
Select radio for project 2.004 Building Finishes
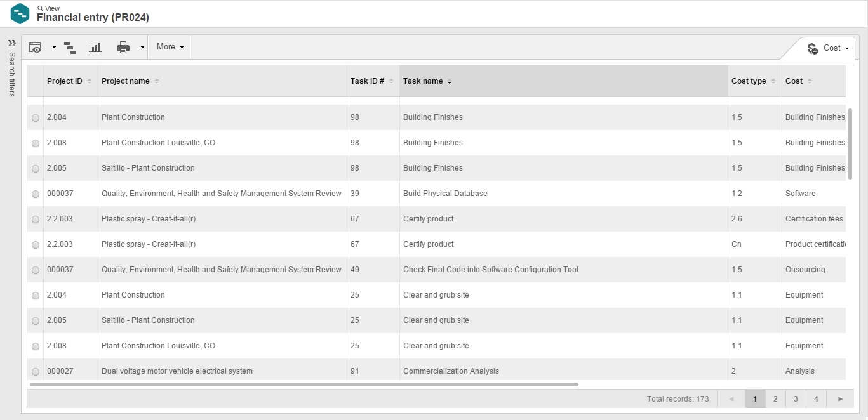tap(36, 118)
